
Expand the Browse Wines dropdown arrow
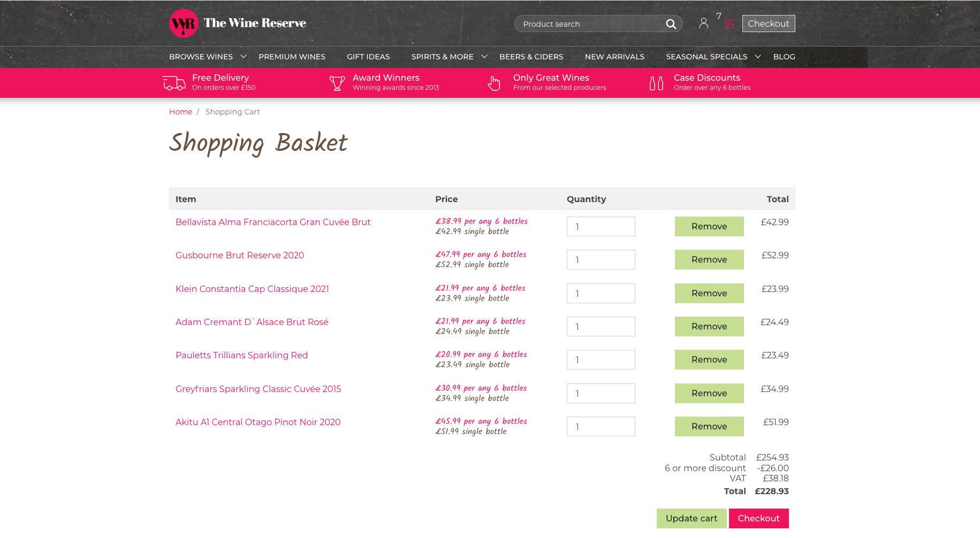(244, 57)
